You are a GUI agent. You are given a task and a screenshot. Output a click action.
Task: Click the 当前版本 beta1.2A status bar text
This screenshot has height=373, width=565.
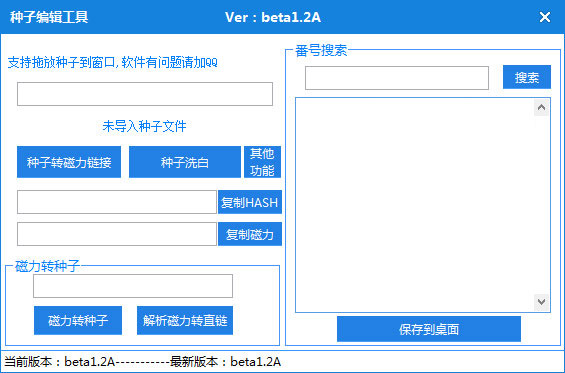point(59,361)
